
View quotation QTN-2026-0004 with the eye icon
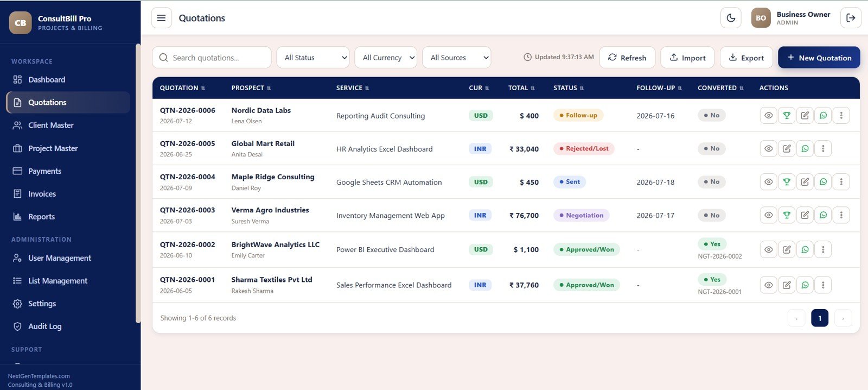click(x=769, y=182)
